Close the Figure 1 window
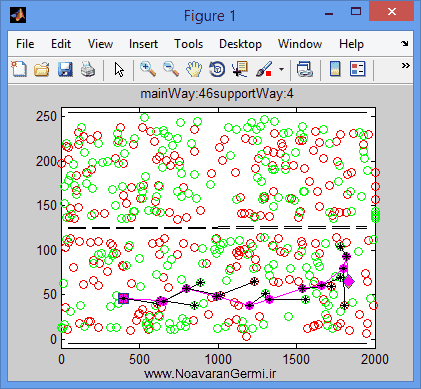The width and height of the screenshot is (421, 389). click(x=392, y=12)
